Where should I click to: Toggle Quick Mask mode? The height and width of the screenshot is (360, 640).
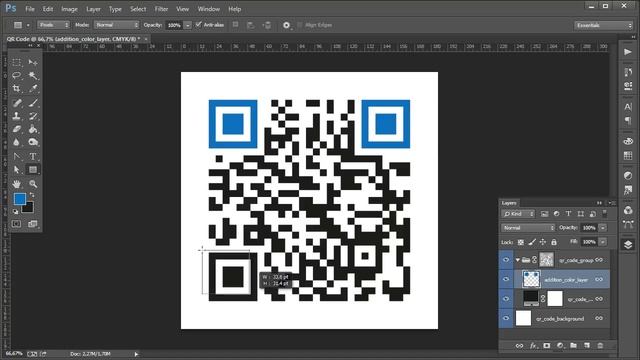[x=16, y=224]
